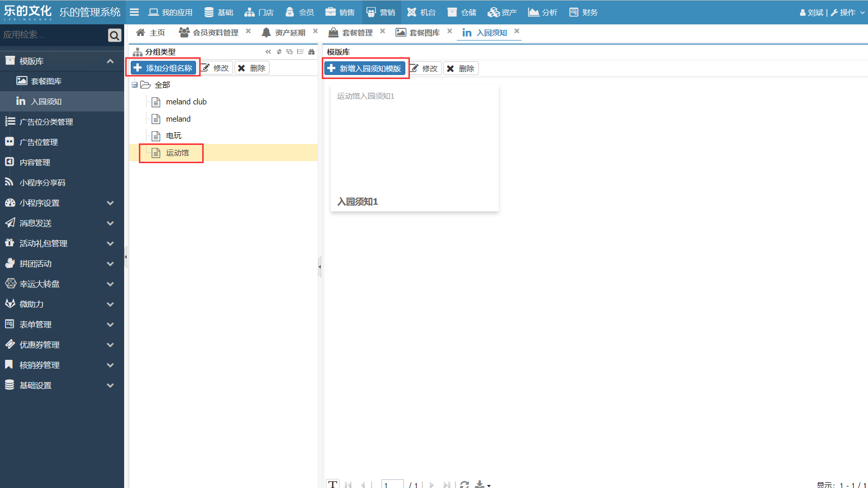Expand the 活动礼包管理 sidebar section

pyautogui.click(x=62, y=243)
